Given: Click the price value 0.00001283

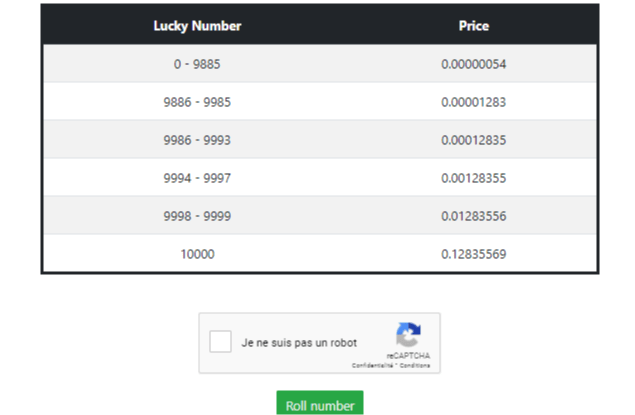Looking at the screenshot, I should (474, 102).
